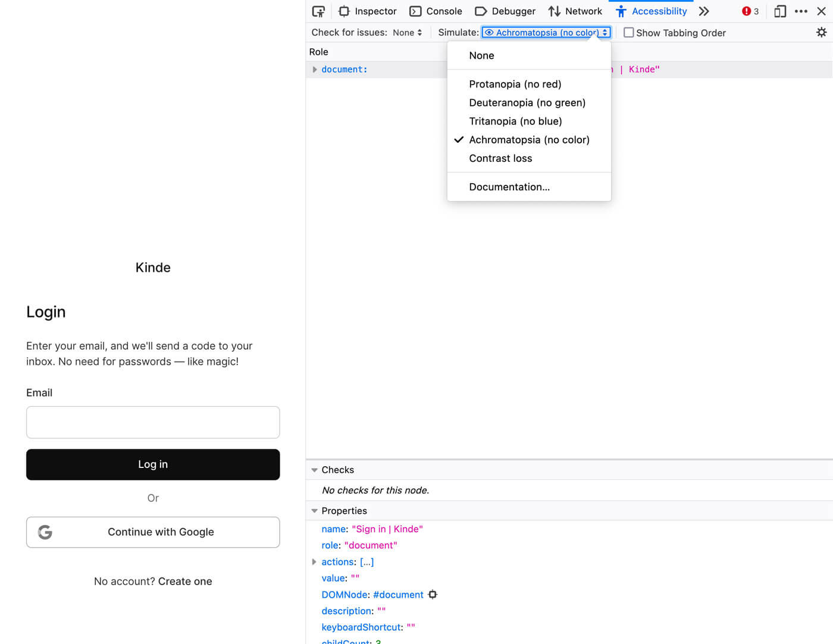Select Protanopia (no red) simulation

(x=515, y=84)
